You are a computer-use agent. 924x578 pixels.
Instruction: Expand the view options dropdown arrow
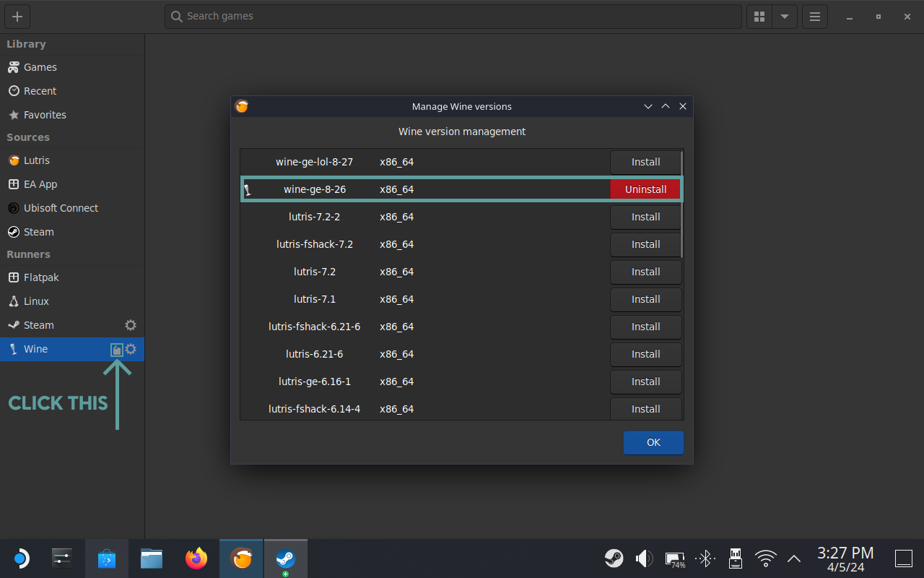coord(784,17)
